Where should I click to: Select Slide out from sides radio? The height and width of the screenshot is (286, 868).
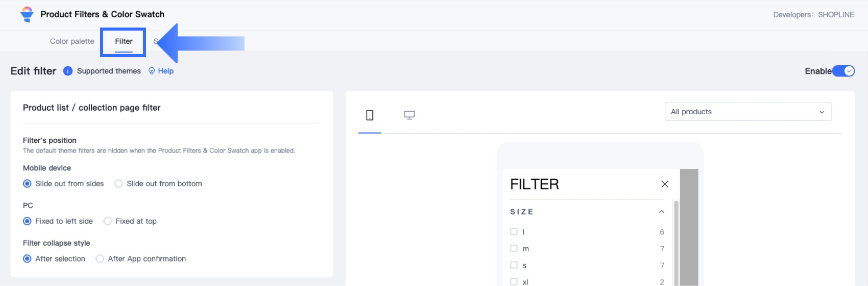pos(28,184)
